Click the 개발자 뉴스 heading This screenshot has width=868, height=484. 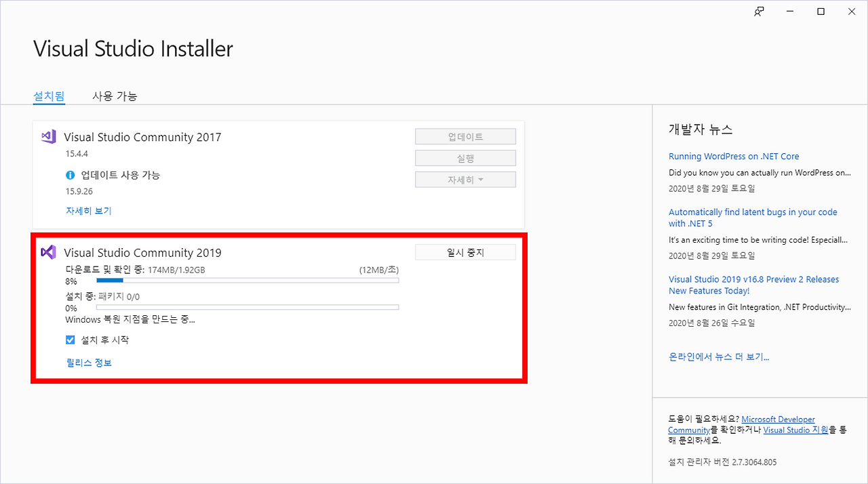coord(701,129)
